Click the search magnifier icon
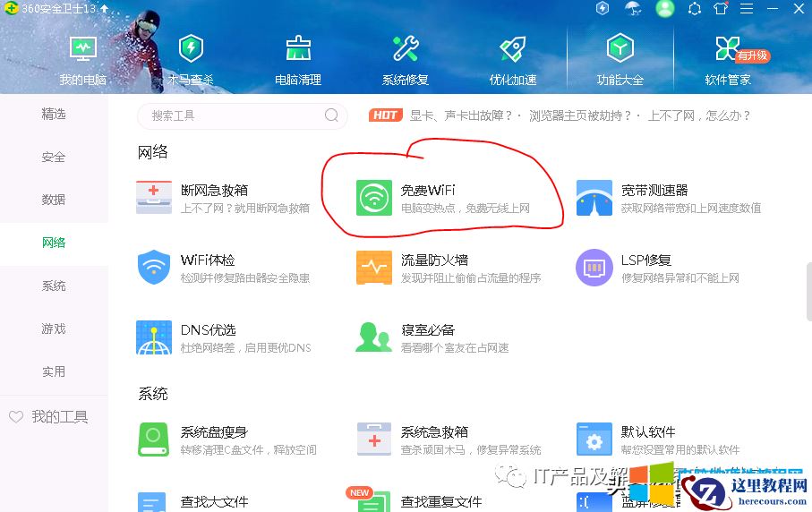The image size is (812, 512). pos(331,115)
